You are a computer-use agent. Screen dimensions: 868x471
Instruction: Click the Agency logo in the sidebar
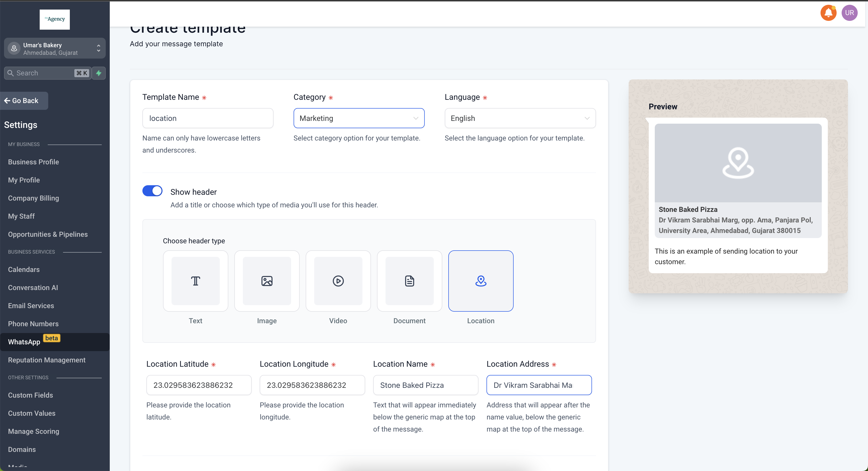point(55,19)
